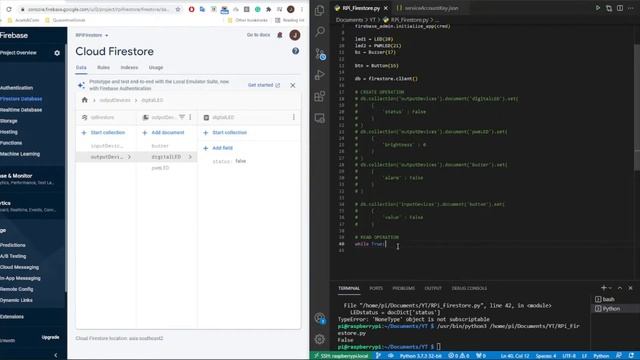640x360 pixels.
Task: Click the Python 3.7.3 interpreter selector
Action: [x=420, y=356]
